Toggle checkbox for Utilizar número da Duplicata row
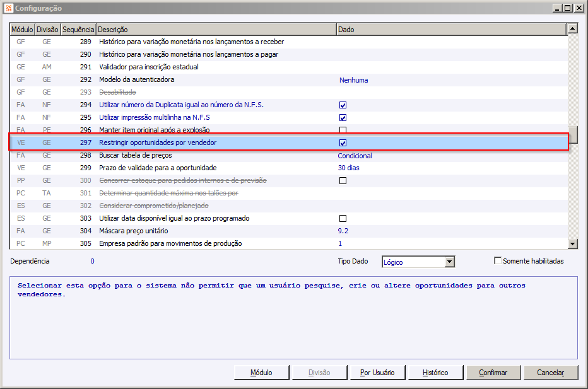Viewport: 588px width, 389px height. [343, 105]
